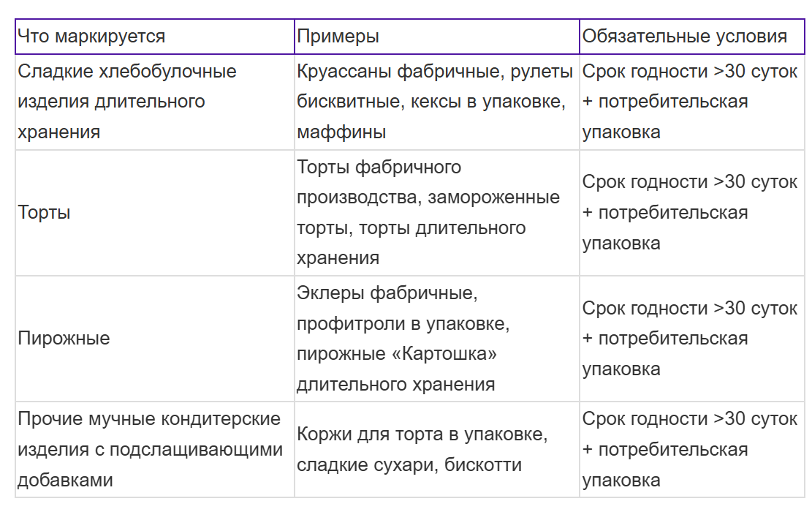Click the 'Что маркируется' column header
This screenshot has width=812, height=512.
(x=155, y=37)
